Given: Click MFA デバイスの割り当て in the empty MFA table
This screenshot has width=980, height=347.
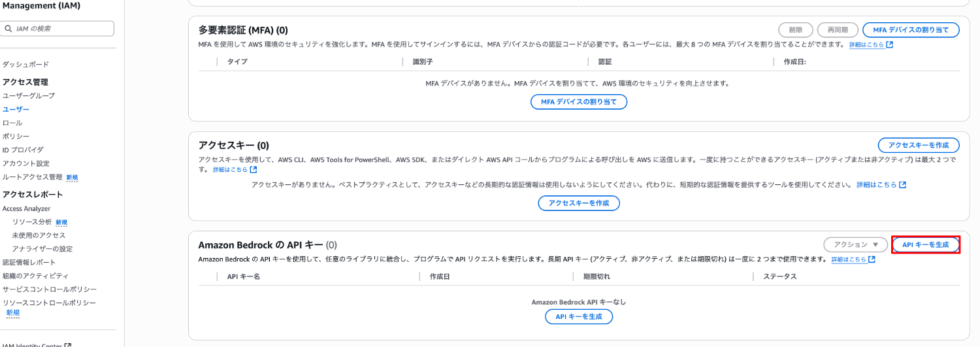Looking at the screenshot, I should (x=579, y=102).
